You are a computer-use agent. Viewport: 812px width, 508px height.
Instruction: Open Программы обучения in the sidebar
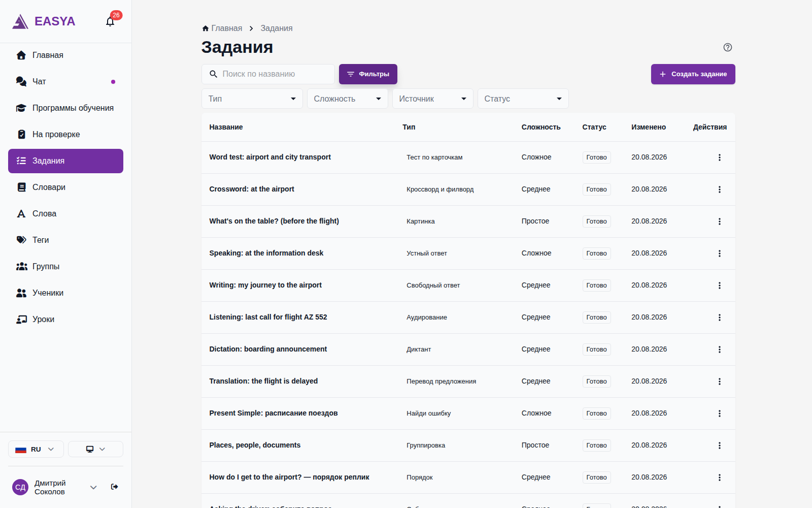[65, 108]
